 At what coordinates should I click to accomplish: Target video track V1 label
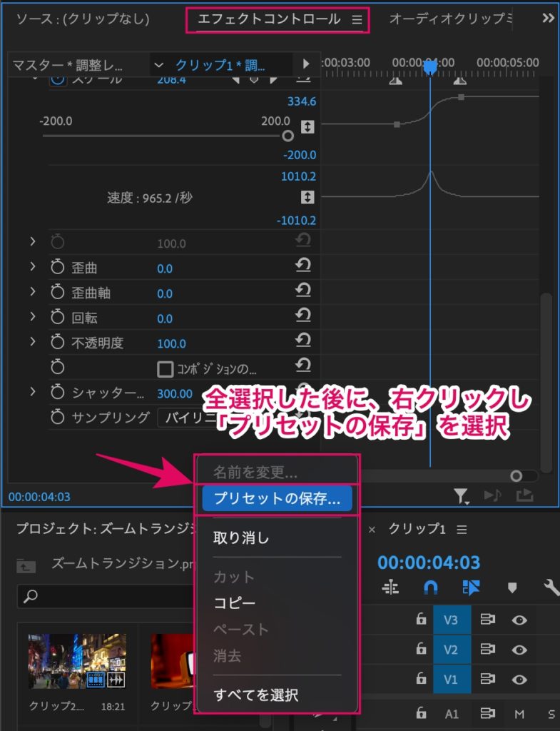(450, 680)
